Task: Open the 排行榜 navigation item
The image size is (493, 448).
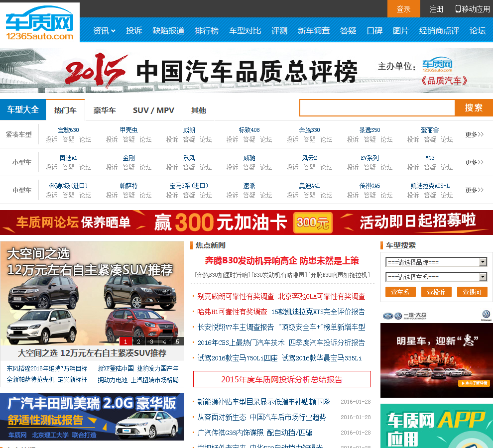Action: tap(207, 30)
